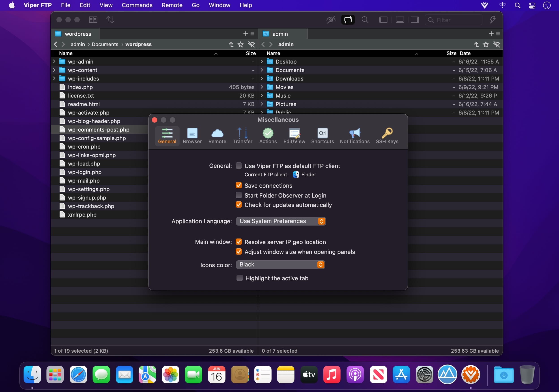This screenshot has width=559, height=392.
Task: Click the sync browsing toolbar icon
Action: click(348, 20)
